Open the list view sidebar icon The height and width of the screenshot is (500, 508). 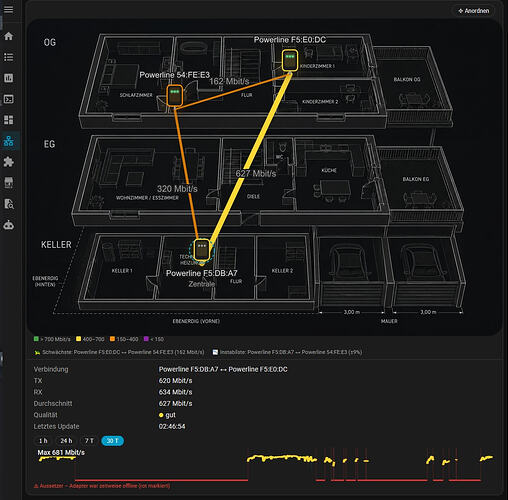click(x=9, y=57)
